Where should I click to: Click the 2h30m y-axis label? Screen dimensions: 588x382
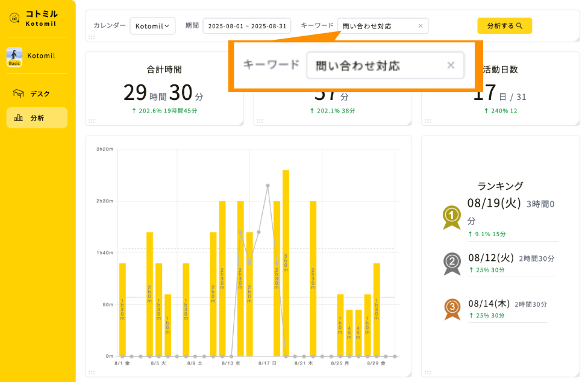pos(105,201)
